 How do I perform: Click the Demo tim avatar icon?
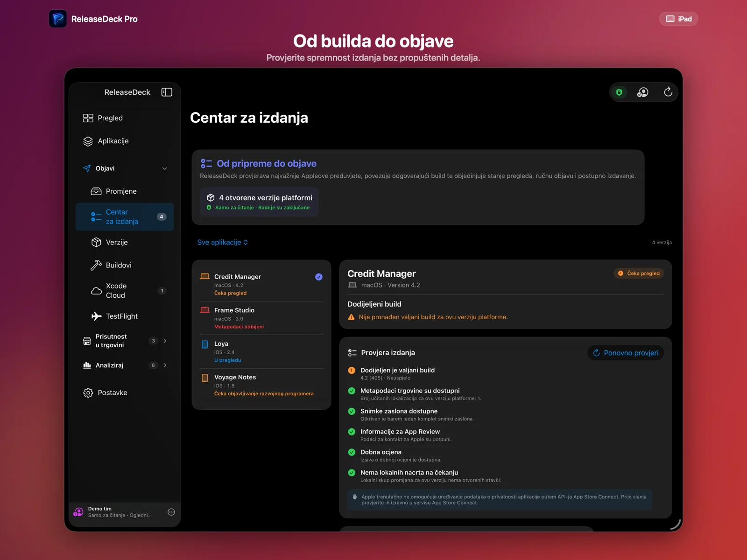point(78,512)
